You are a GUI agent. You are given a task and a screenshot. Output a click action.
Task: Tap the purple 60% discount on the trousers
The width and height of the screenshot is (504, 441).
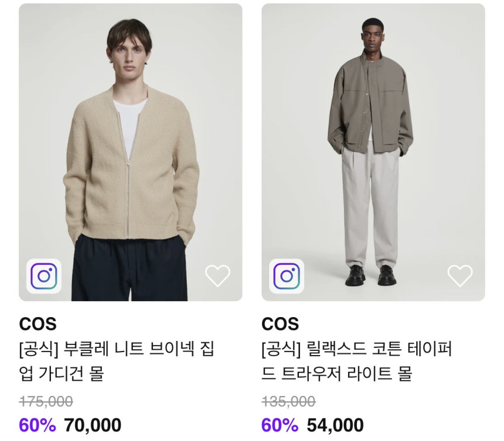280,425
